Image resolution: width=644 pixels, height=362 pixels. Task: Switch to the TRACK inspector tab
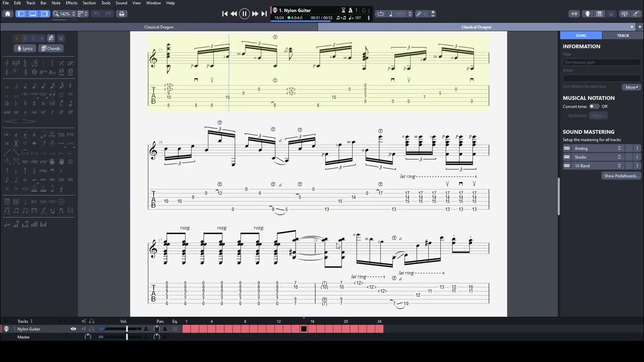623,35
